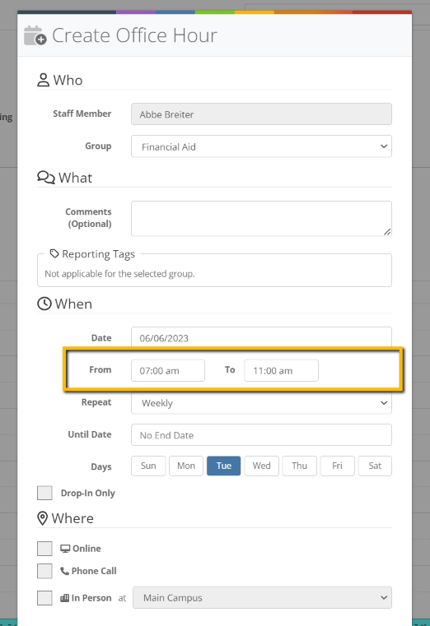Click the From time field showing 07:00 am
430x626 pixels.
tap(168, 370)
